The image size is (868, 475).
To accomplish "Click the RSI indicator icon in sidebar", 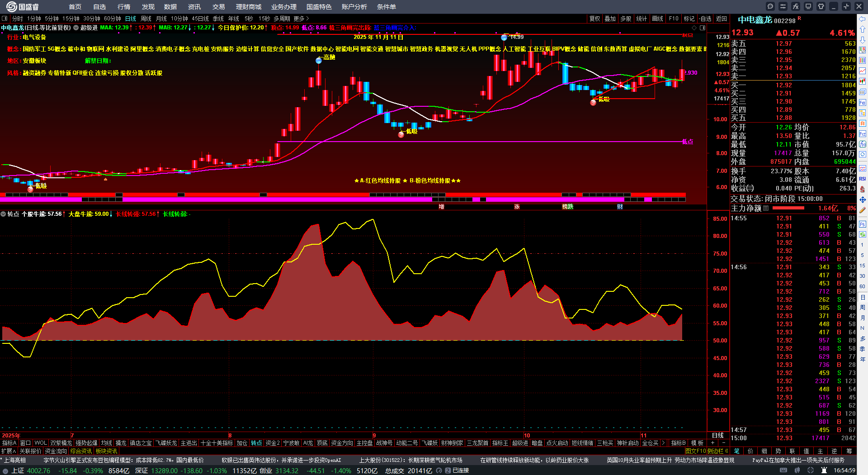I will click(x=863, y=179).
